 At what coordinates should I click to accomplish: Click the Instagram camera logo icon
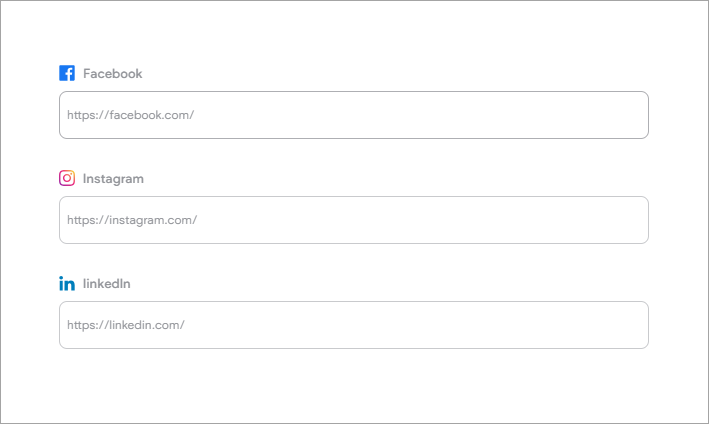point(67,178)
